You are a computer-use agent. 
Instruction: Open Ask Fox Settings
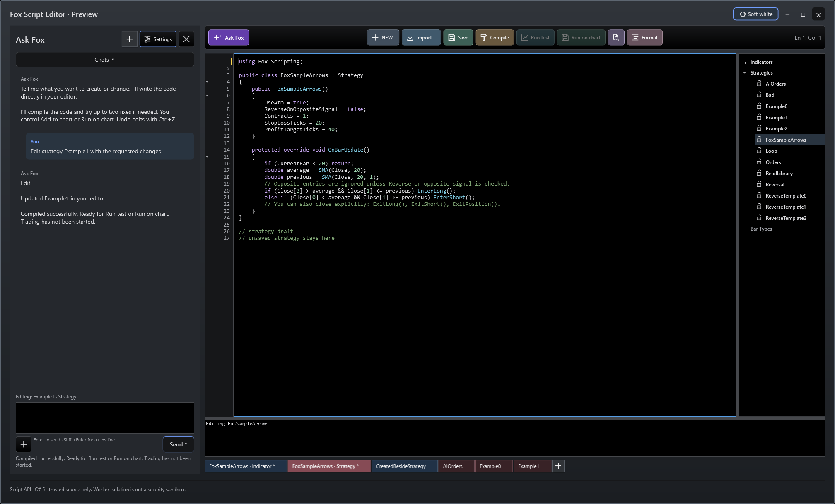(x=158, y=39)
